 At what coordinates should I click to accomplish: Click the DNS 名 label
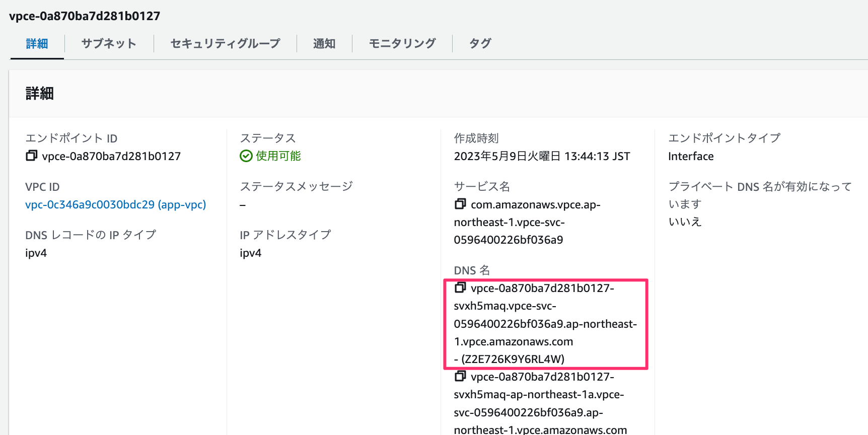click(x=472, y=270)
